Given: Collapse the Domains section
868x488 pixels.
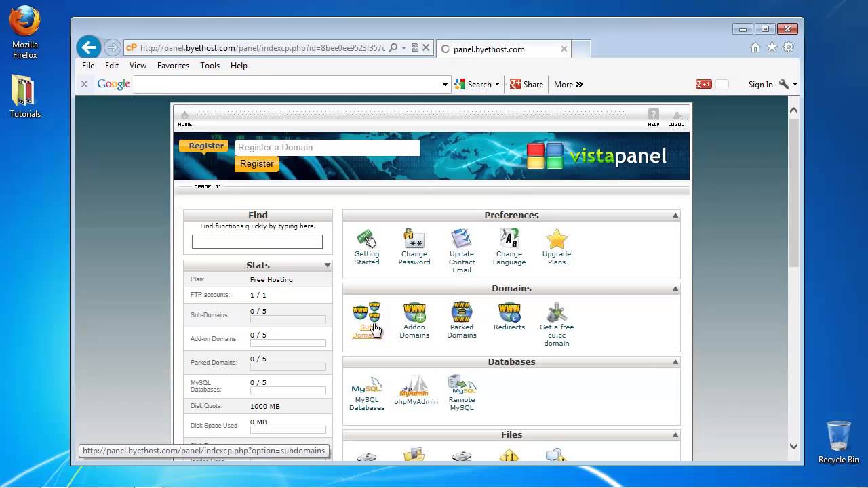Looking at the screenshot, I should [x=675, y=289].
